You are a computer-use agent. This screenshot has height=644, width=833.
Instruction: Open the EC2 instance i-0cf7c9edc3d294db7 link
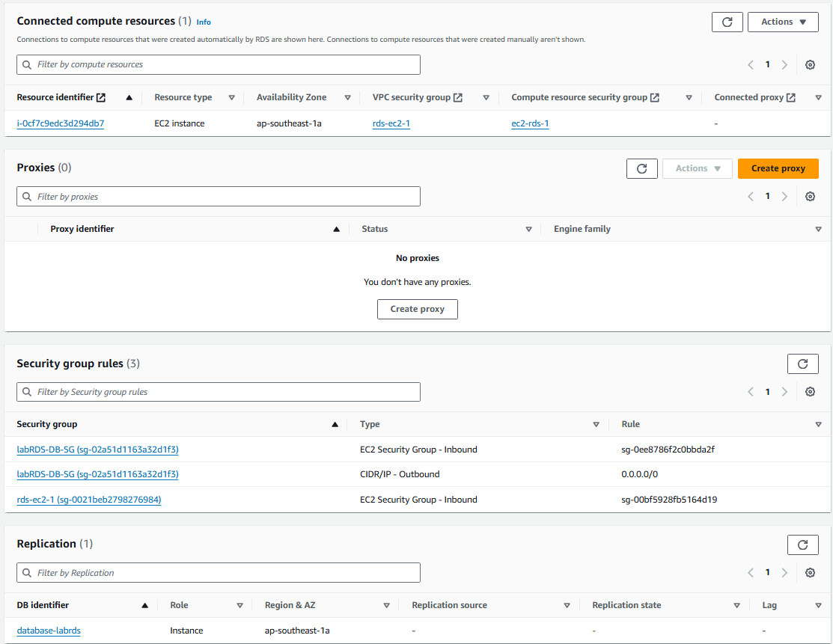[x=60, y=123]
